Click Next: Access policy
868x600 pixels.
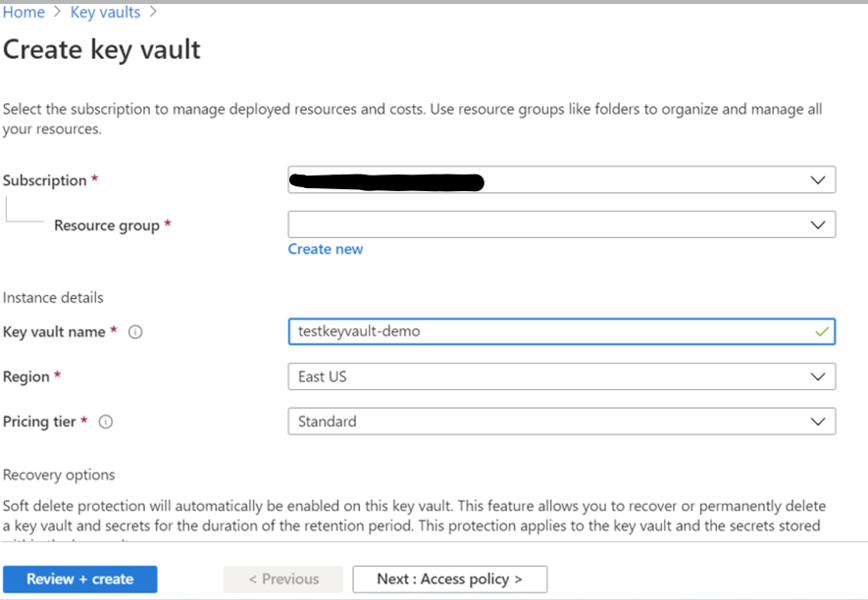pyautogui.click(x=449, y=578)
